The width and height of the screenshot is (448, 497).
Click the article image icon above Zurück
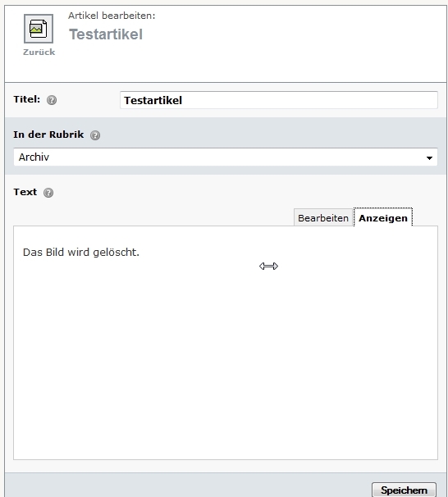39,29
